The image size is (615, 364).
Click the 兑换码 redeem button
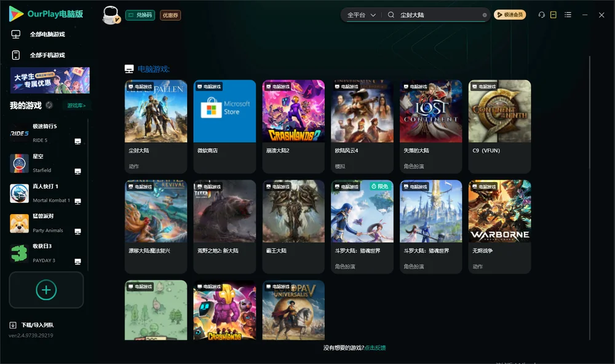pos(140,15)
